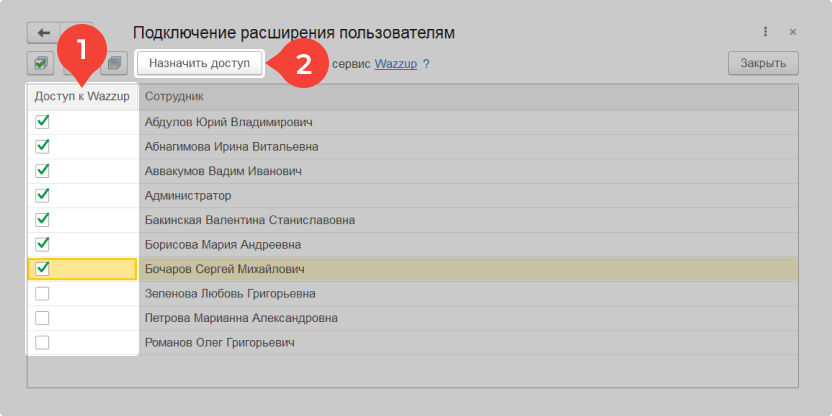Click the green check-all icon
Viewport: 832px width, 416px height.
[40, 63]
